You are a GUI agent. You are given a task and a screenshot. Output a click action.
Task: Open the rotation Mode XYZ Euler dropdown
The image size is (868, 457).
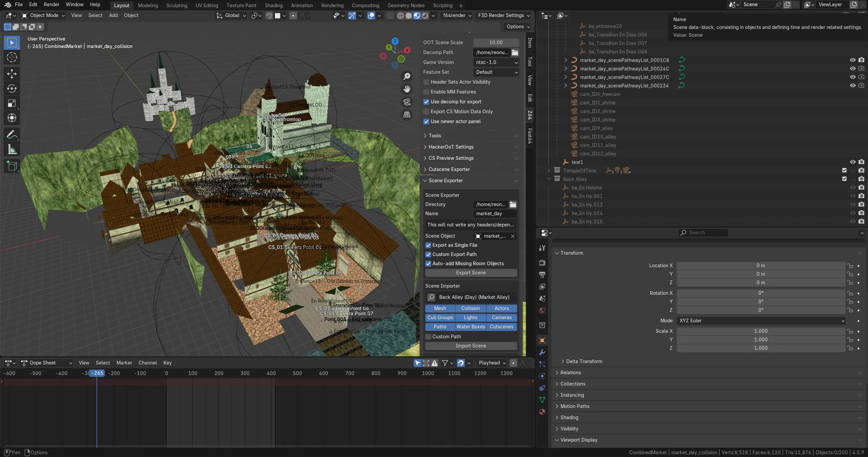[761, 321]
